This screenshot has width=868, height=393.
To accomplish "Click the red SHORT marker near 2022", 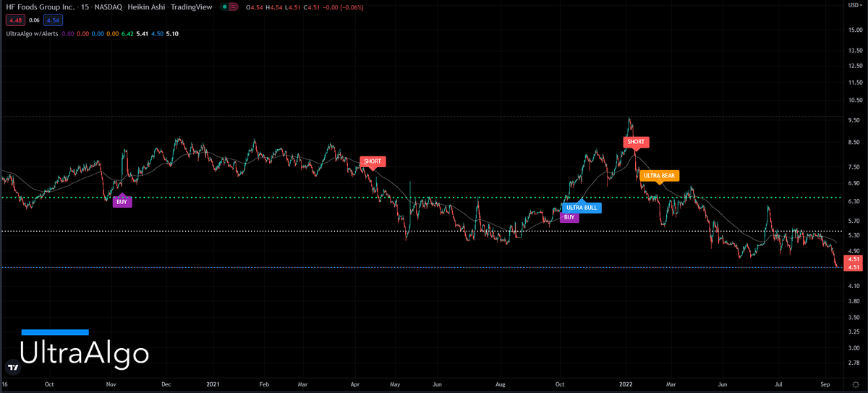I will tap(635, 142).
